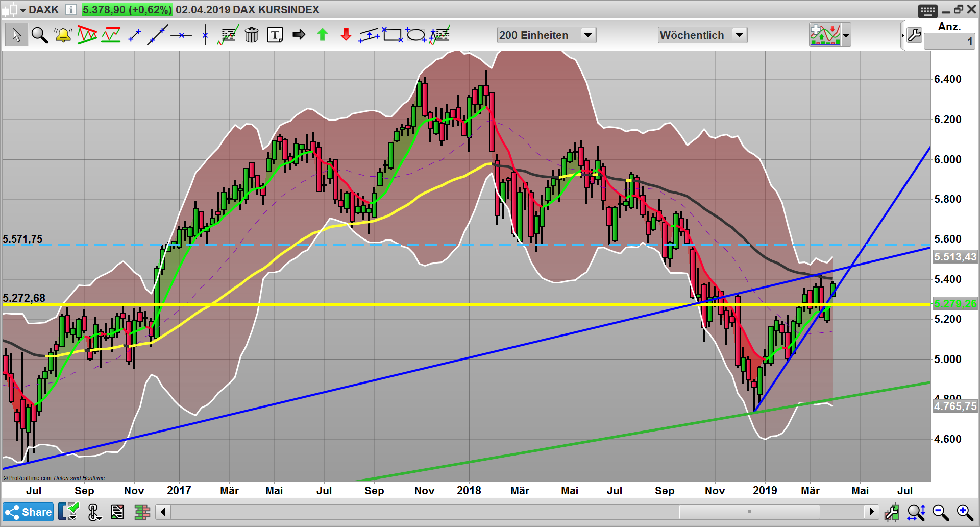This screenshot has width=980, height=527.
Task: Click the zoom out magnifier icon
Action: coord(940,512)
